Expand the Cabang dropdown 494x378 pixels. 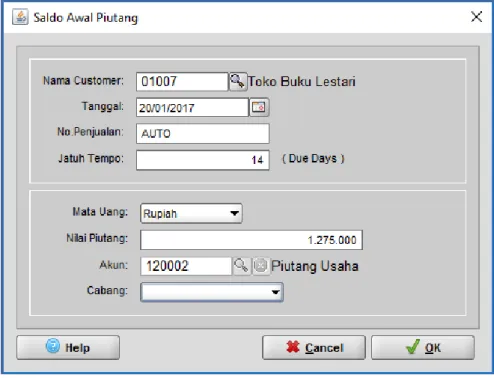tap(212, 292)
